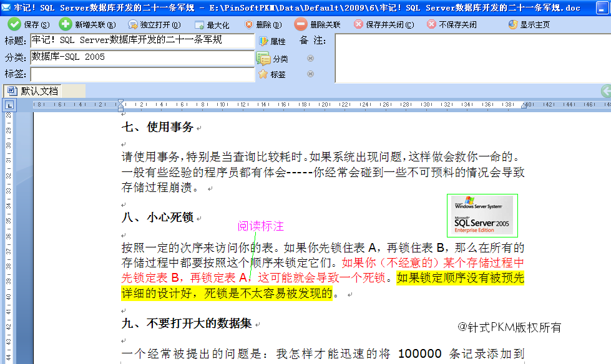Click into the tags (标签) input field
This screenshot has height=364, width=611.
pyautogui.click(x=142, y=74)
